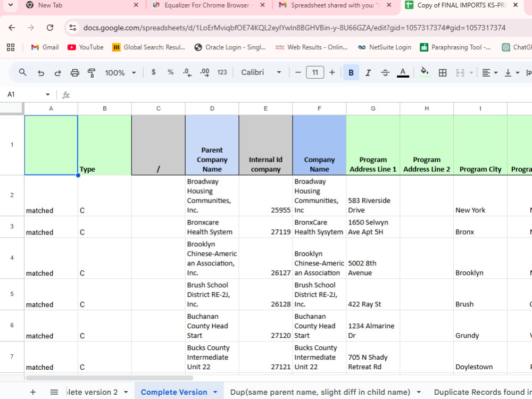Increase font size with plus button
Viewport: 532px width, 399px height.
[332, 72]
